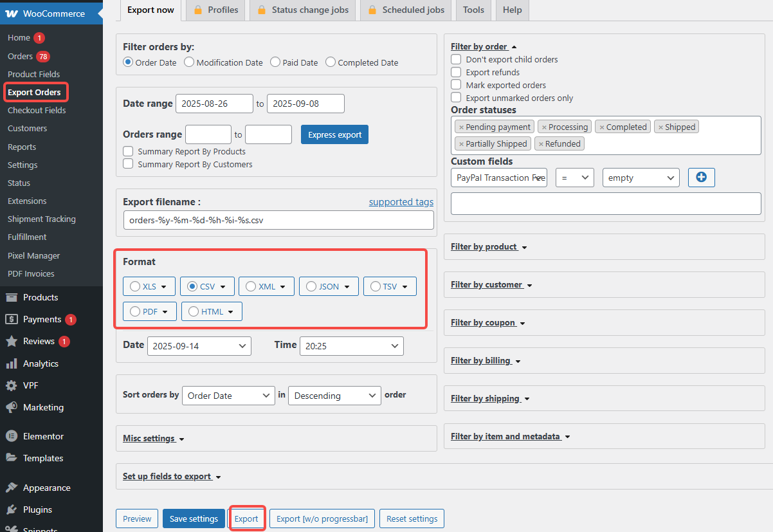Remove the Refunded status chip via its x icon
The height and width of the screenshot is (532, 773).
click(541, 143)
